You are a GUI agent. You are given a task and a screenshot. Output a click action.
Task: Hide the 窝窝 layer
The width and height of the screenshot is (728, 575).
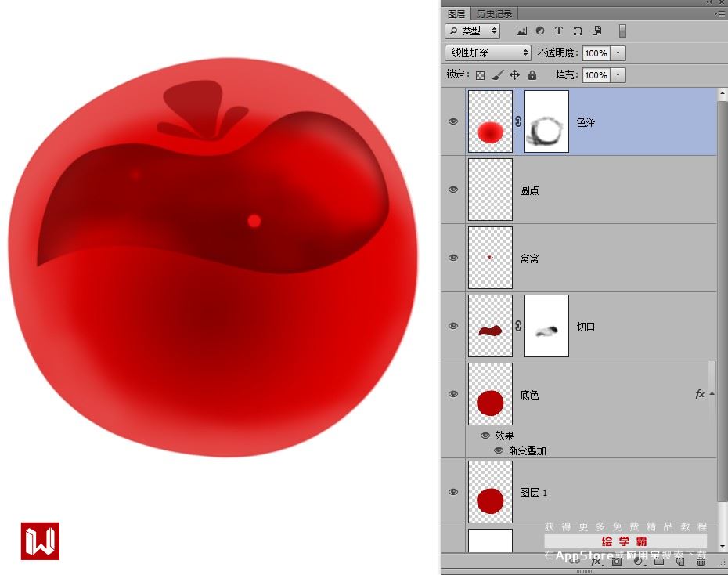coord(453,258)
